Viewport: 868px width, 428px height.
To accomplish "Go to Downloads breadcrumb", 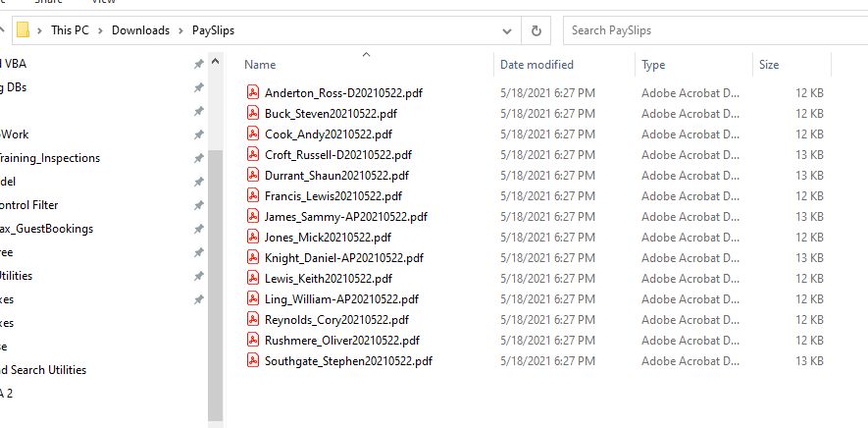I will [x=140, y=30].
